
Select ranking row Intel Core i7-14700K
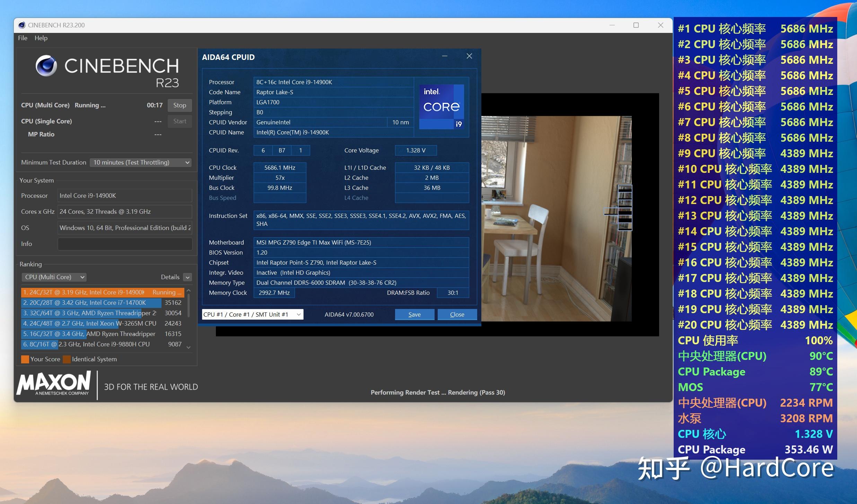[x=103, y=303]
